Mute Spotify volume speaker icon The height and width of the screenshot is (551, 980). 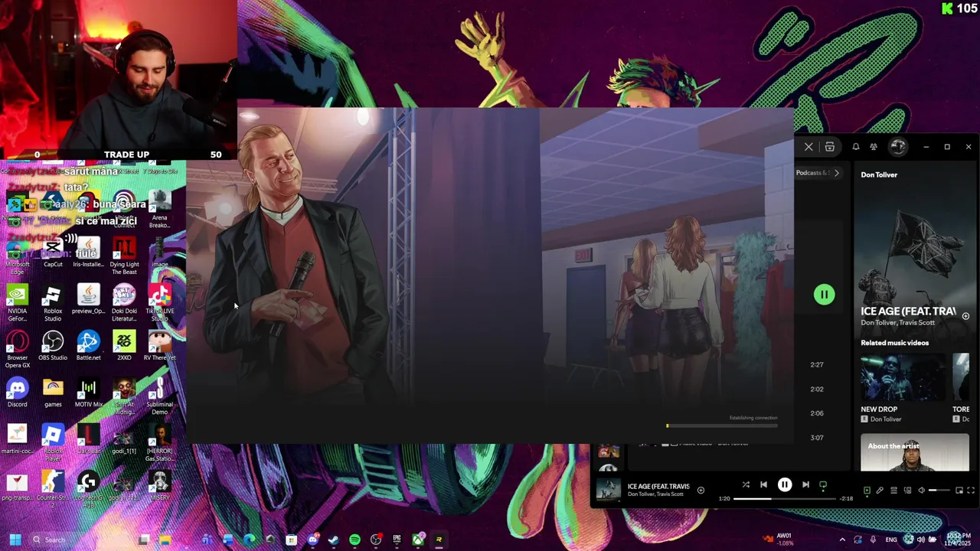(x=922, y=491)
